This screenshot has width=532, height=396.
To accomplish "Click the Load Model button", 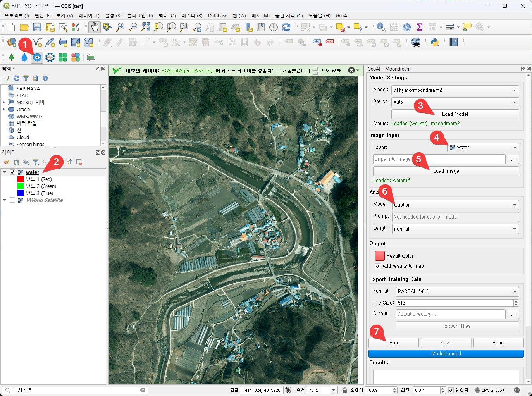I will pos(455,114).
